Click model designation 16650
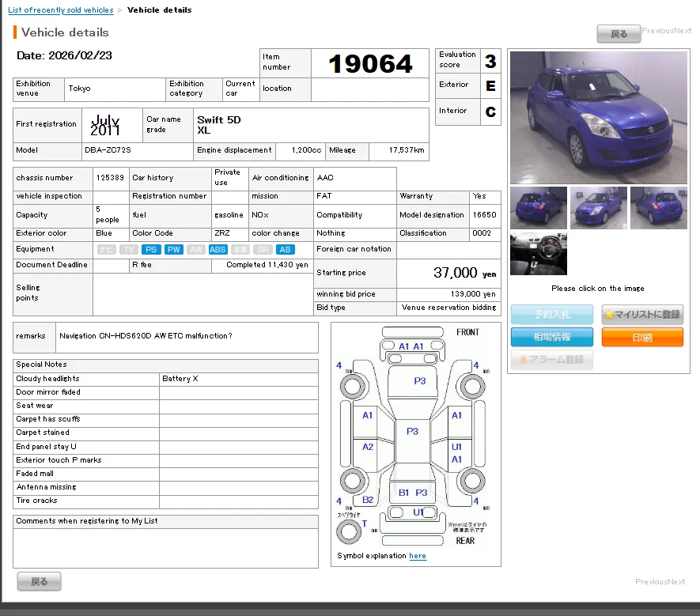The height and width of the screenshot is (616, 700). coord(484,215)
